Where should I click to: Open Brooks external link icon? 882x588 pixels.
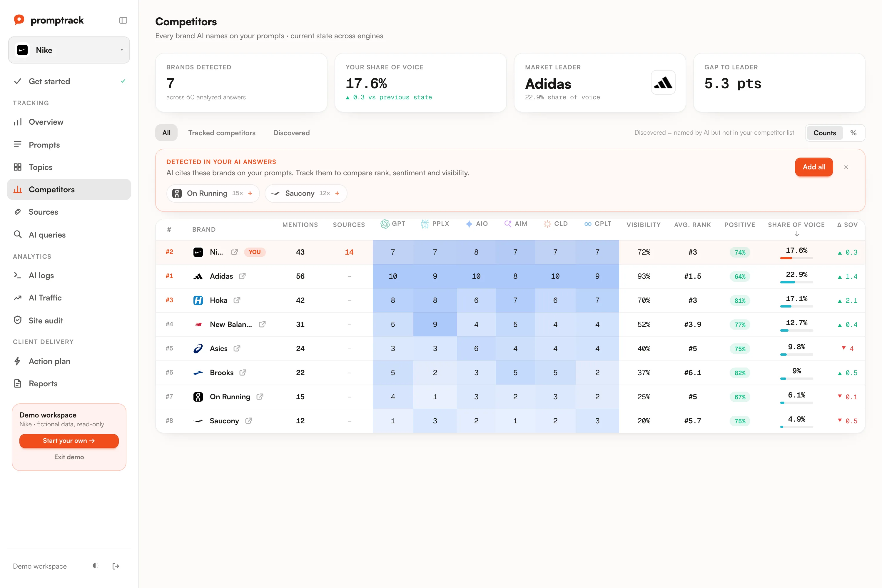pos(243,372)
